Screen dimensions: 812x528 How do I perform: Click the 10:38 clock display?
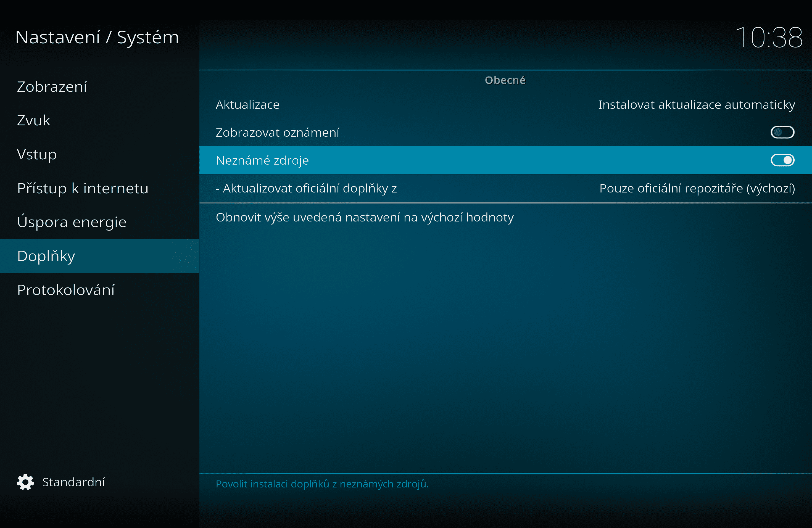coord(769,38)
